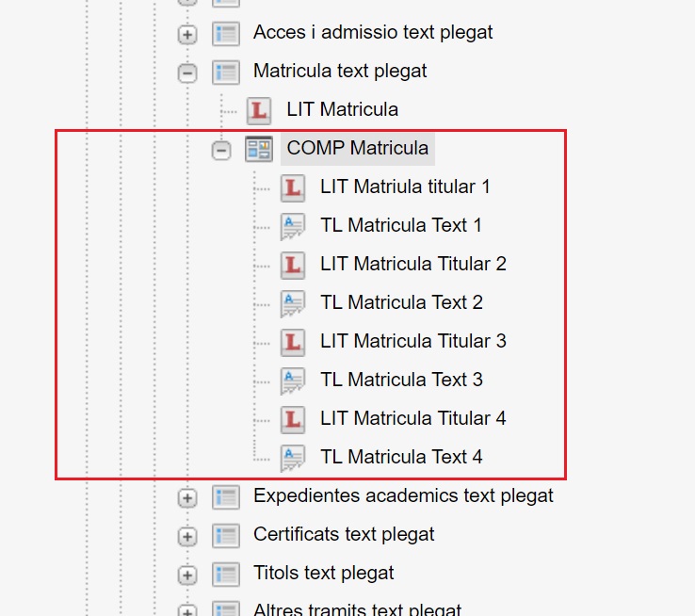
Task: Expand Acces i admissio text plegat node
Action: click(187, 35)
